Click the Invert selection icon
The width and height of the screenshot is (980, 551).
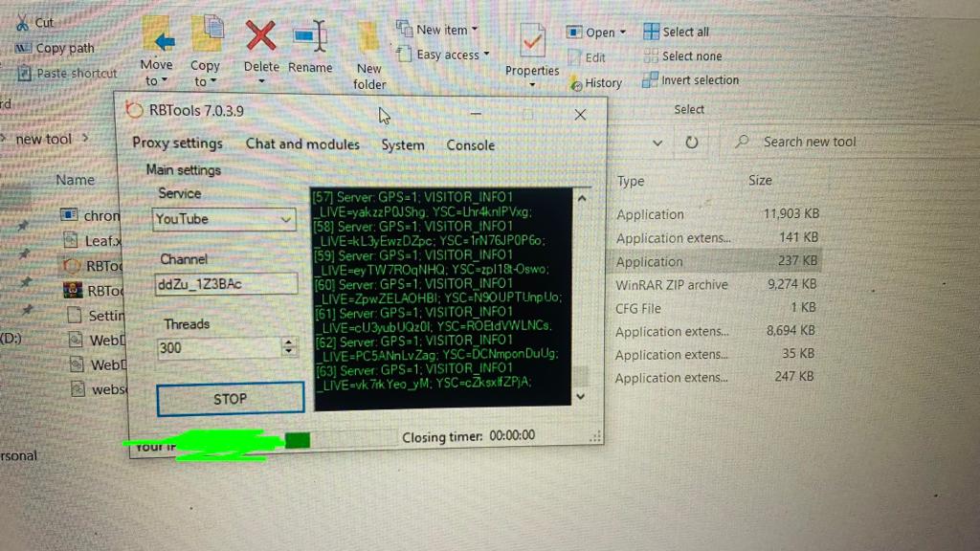pos(652,80)
